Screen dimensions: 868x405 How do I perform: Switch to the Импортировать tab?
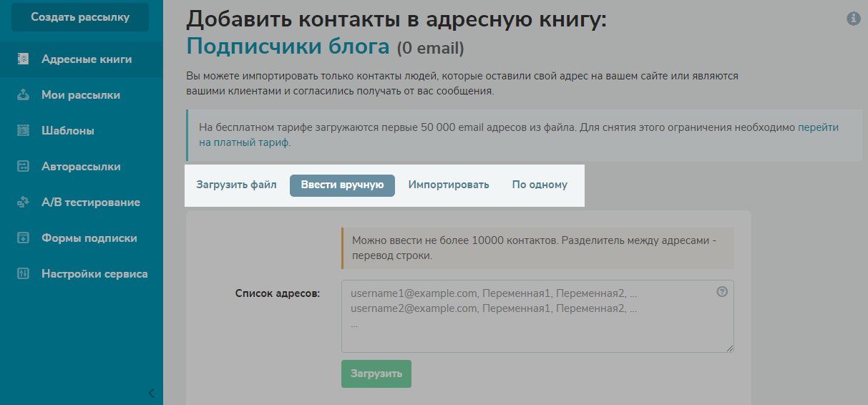coord(449,185)
